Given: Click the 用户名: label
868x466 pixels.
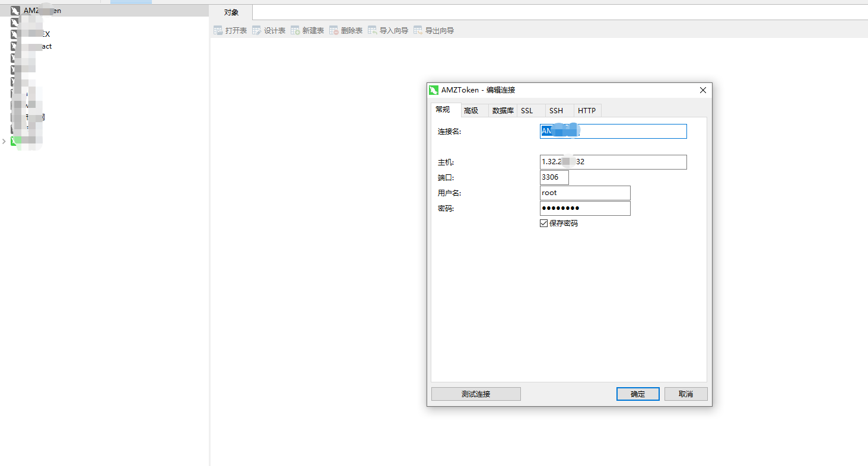Looking at the screenshot, I should click(x=449, y=193).
